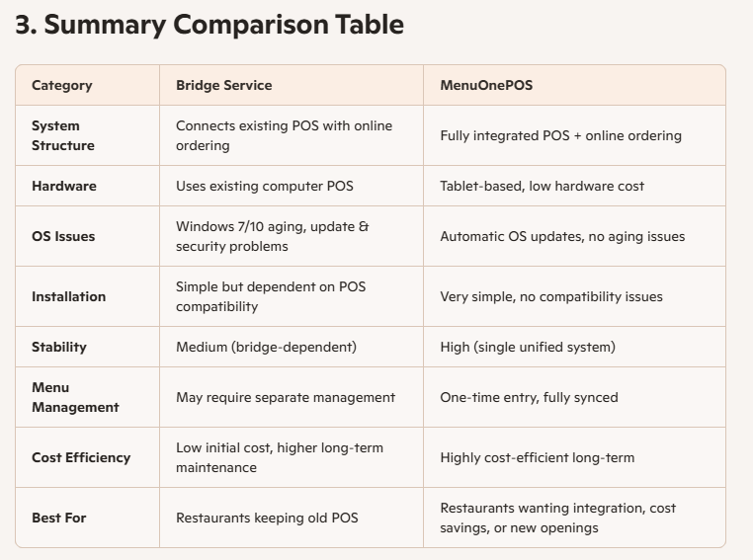This screenshot has width=753, height=560.
Task: Click cell 'Medium (bridge-dependent)'
Action: [267, 347]
